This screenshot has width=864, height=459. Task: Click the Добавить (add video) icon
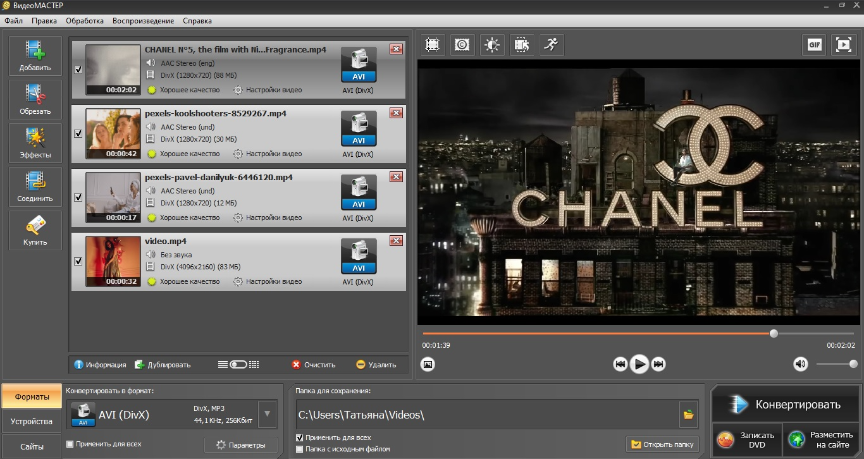(35, 55)
